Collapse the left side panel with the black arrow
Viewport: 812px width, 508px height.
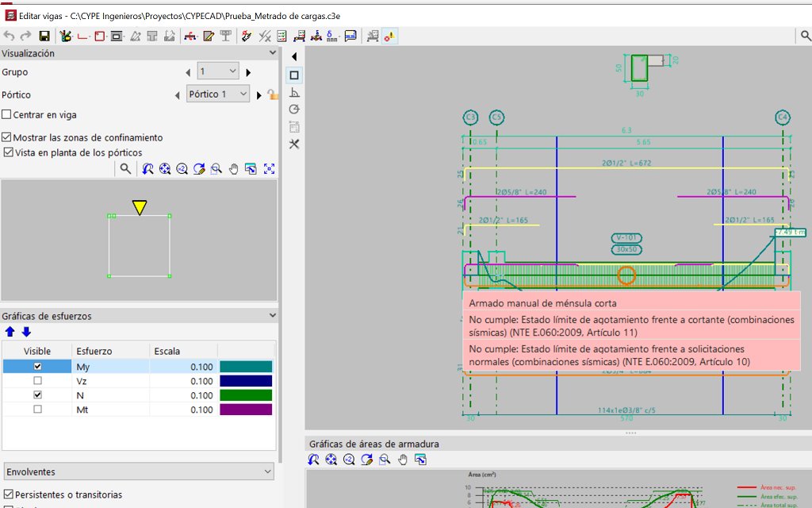294,56
